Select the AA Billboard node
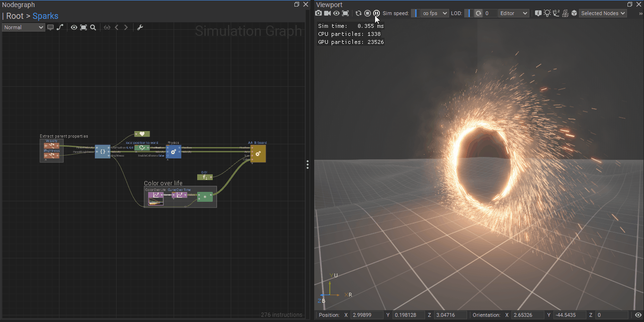Screen dimensions: 644x322 pyautogui.click(x=258, y=153)
